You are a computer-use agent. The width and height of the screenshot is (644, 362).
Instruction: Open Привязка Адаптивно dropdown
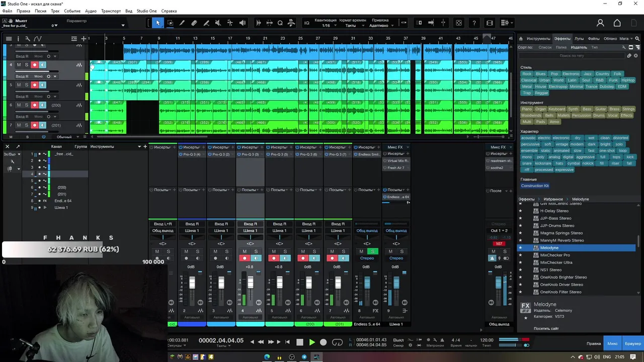click(x=380, y=23)
